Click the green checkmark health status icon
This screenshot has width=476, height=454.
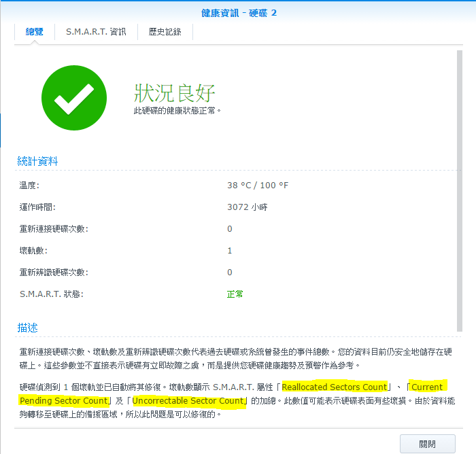(74, 98)
